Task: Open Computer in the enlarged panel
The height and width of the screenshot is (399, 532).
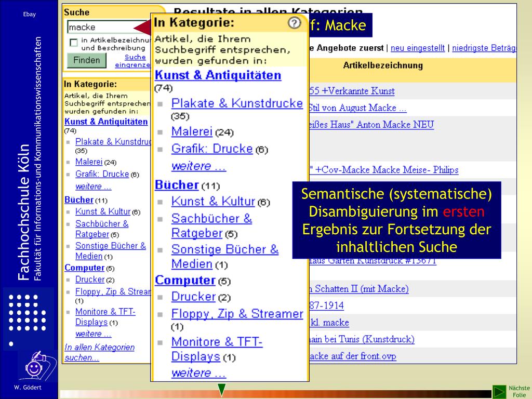Action: (185, 280)
